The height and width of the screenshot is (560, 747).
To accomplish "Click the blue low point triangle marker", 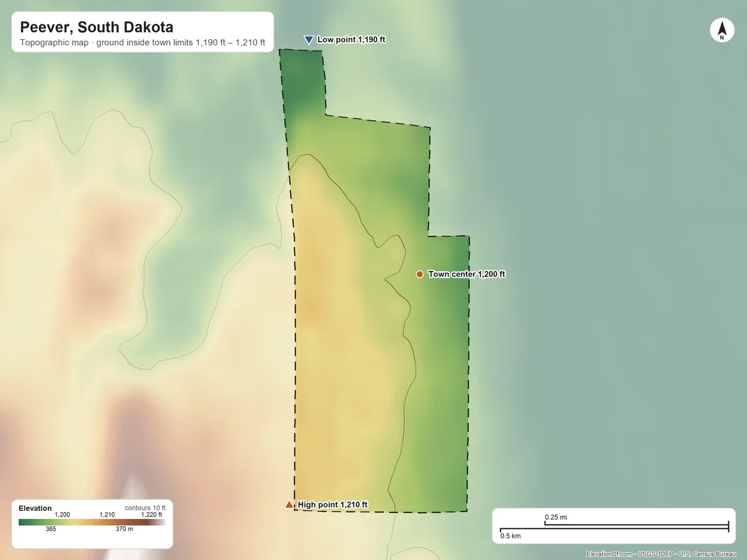I will (308, 40).
